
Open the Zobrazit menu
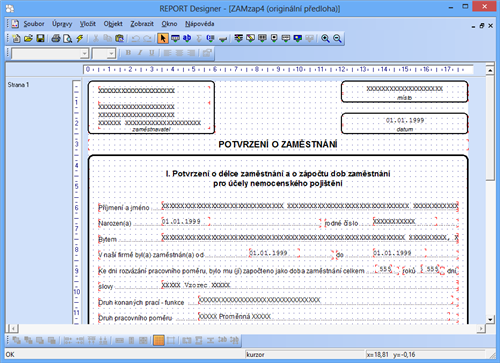click(142, 24)
